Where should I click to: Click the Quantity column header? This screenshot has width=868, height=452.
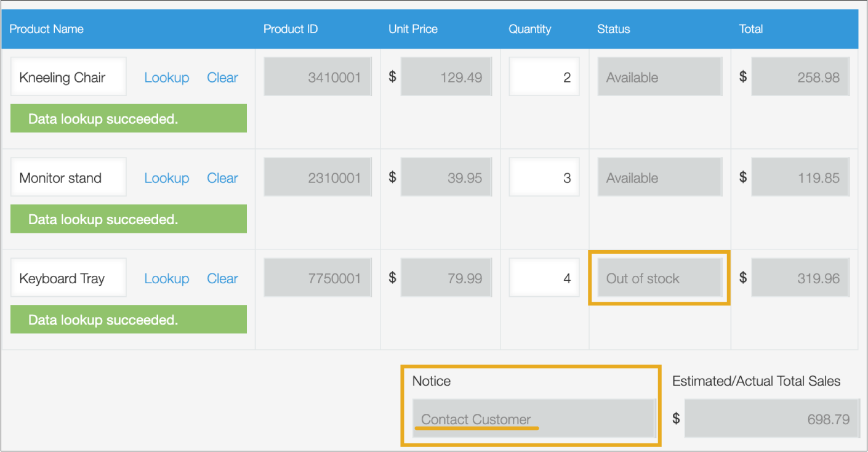click(529, 29)
